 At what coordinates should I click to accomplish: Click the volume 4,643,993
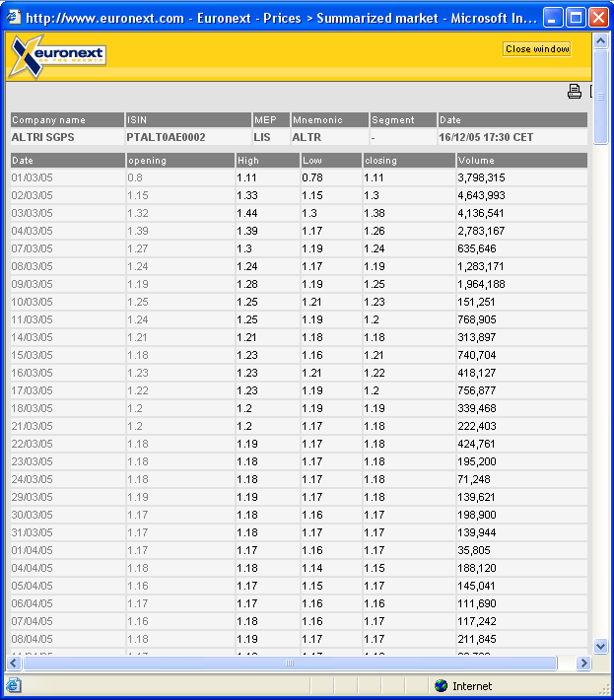(482, 195)
